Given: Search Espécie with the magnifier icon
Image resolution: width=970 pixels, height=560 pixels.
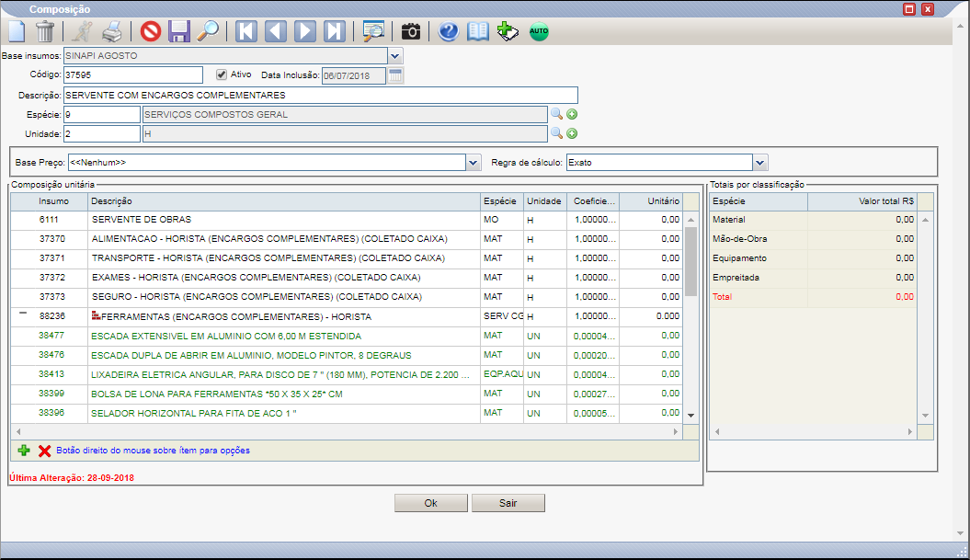Looking at the screenshot, I should click(557, 114).
